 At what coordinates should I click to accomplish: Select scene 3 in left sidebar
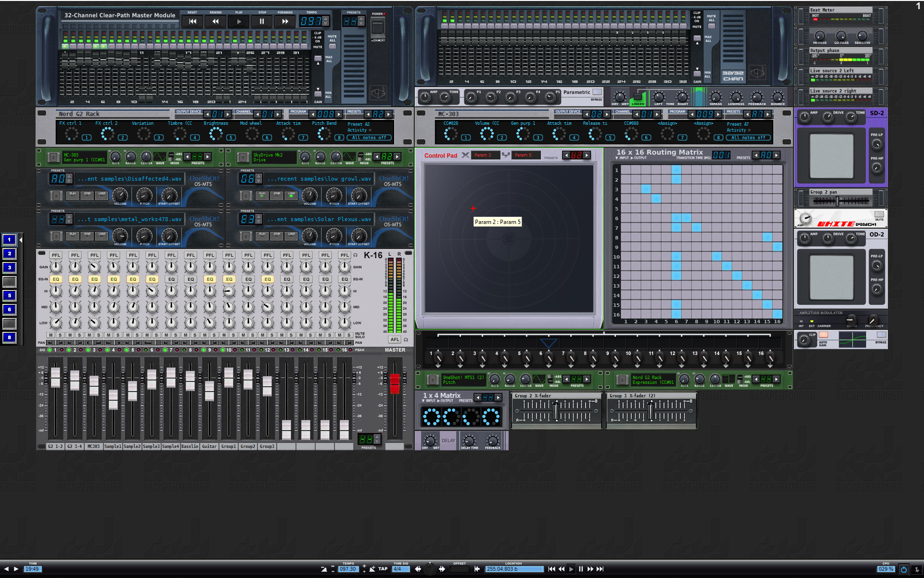pyautogui.click(x=9, y=268)
